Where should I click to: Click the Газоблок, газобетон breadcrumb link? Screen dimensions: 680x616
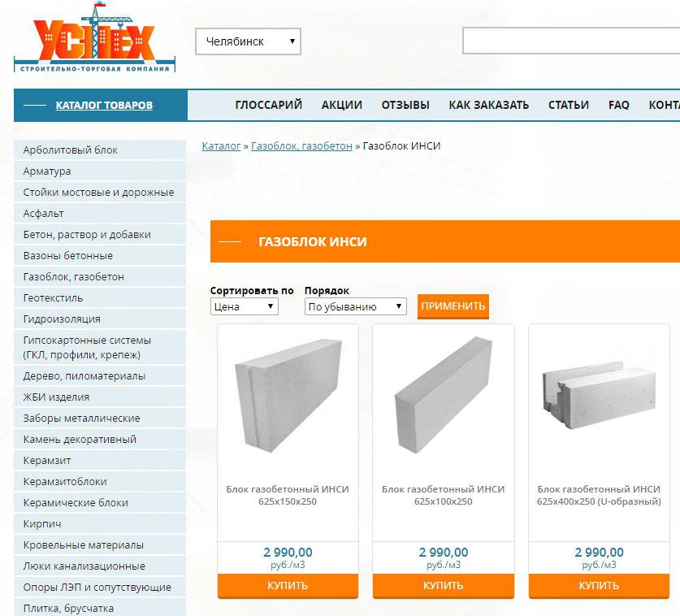[302, 146]
